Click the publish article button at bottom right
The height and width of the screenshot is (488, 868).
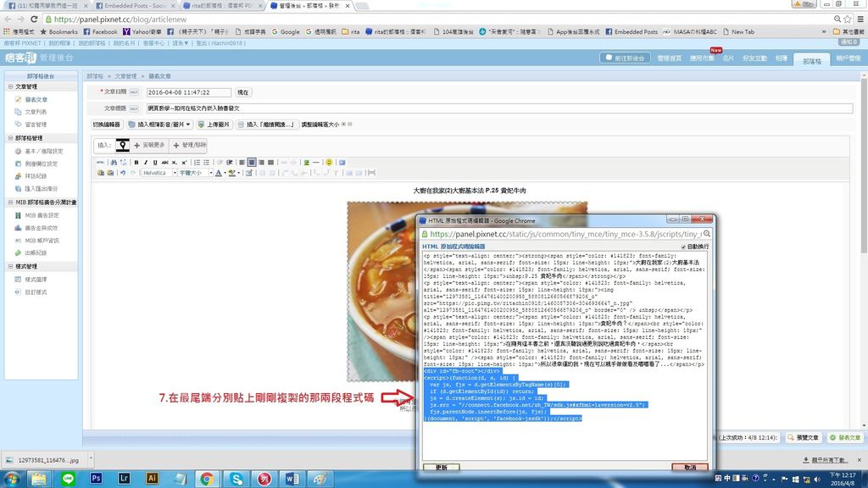(845, 438)
